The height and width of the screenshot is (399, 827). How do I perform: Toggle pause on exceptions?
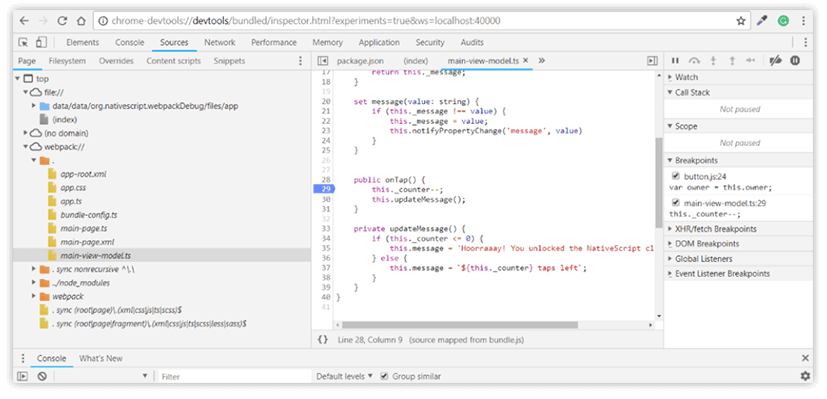(x=795, y=61)
